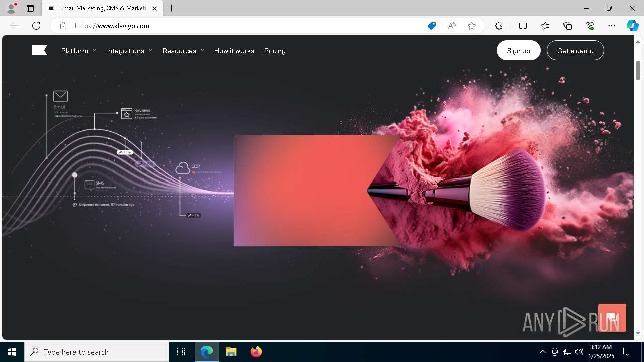Click the Klaviyo flag logo
This screenshot has height=362, width=644.
[x=39, y=50]
